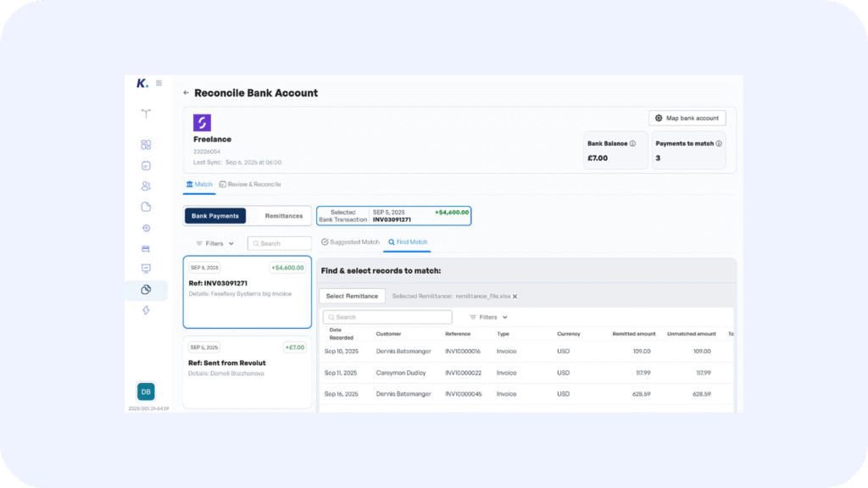
Task: Select the Ref: Sent from Revolut transaction card
Action: point(247,371)
